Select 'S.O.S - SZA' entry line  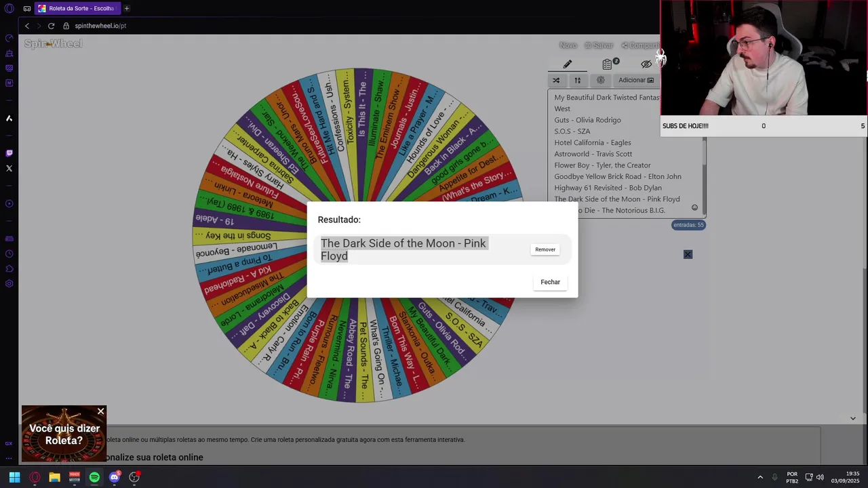point(572,131)
